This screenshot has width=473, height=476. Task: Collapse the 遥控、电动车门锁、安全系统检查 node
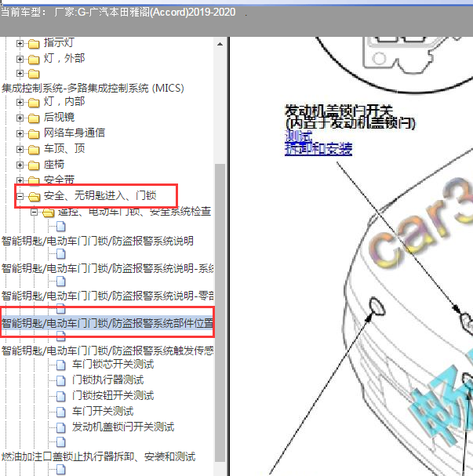[34, 212]
